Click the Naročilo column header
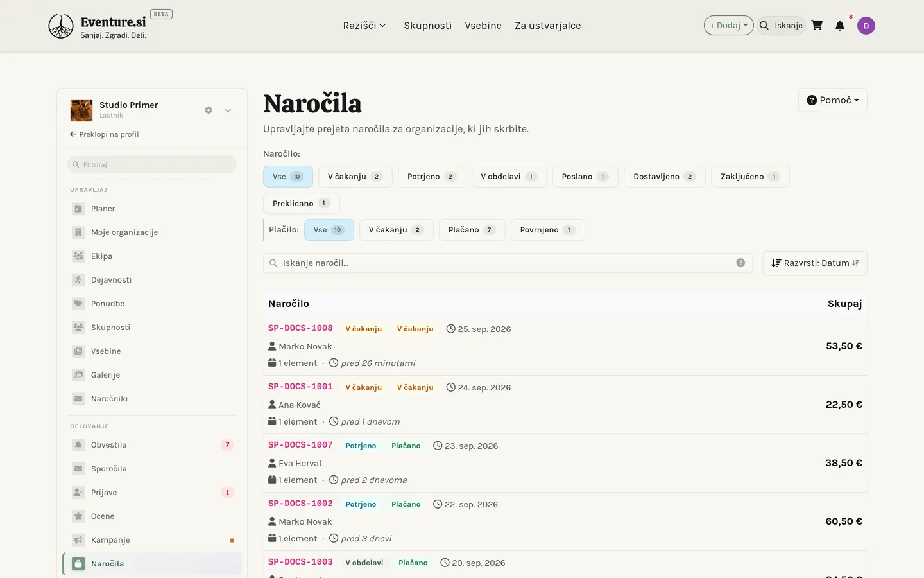The width and height of the screenshot is (924, 578). click(289, 304)
